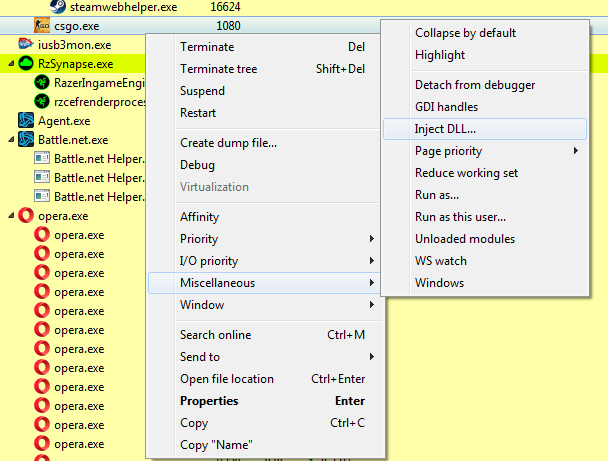This screenshot has width=608, height=461.
Task: Select the RzSynapse.exe process name
Action: click(x=76, y=64)
